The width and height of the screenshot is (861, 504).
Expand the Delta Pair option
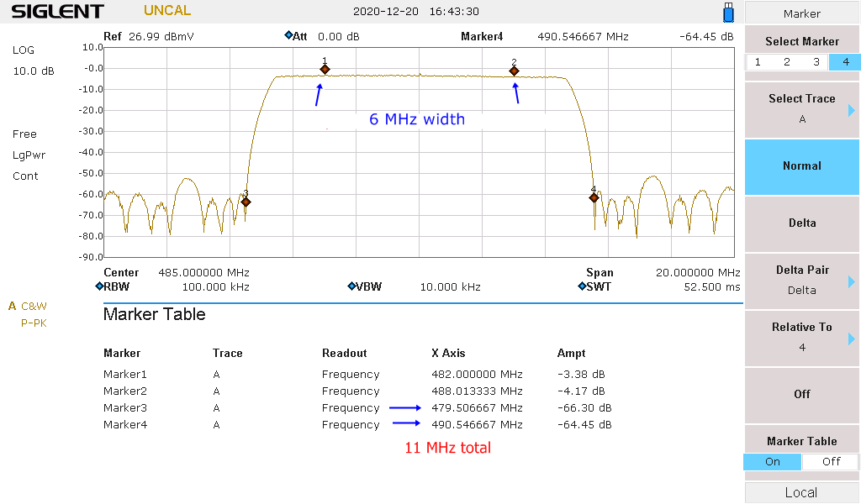(x=802, y=280)
